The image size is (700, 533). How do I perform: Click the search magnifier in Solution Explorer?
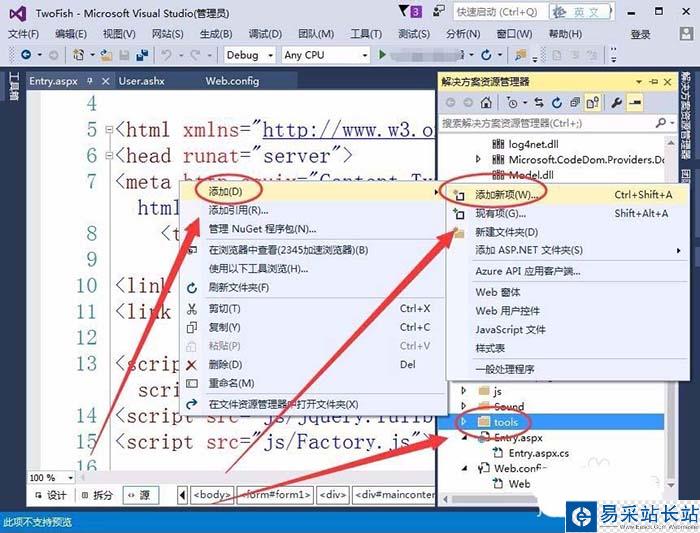661,123
